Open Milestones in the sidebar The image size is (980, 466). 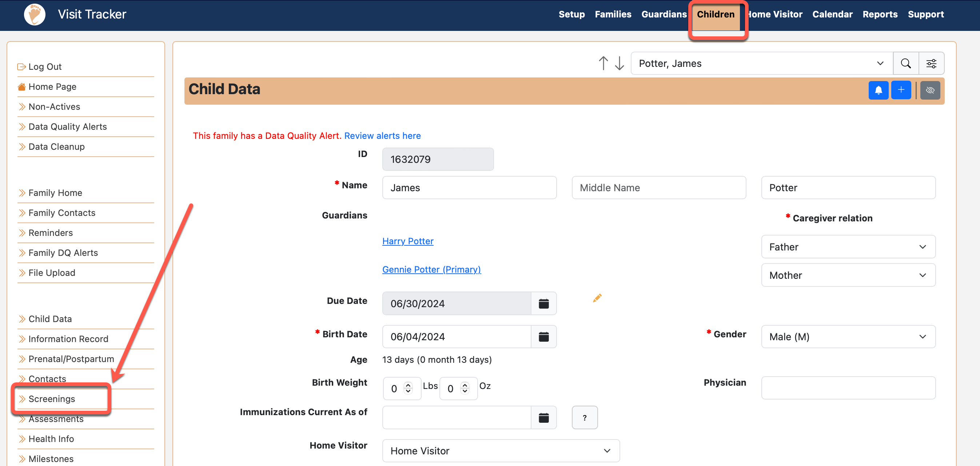[x=51, y=459]
